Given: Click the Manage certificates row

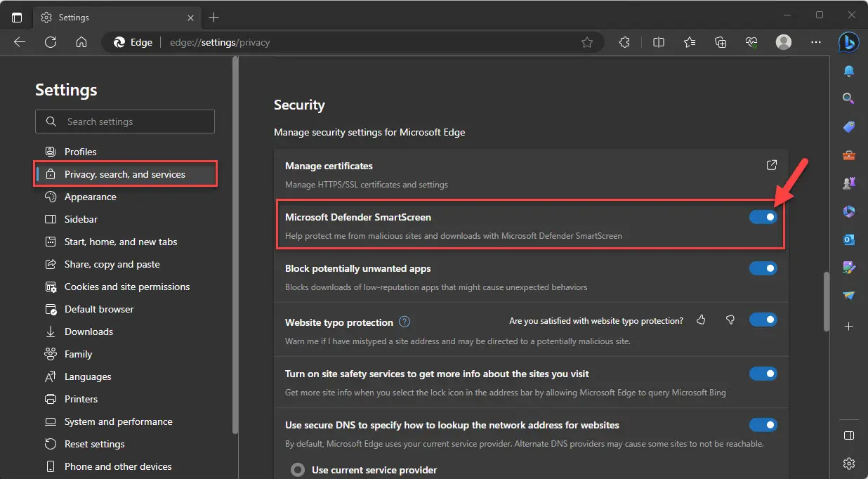Looking at the screenshot, I should (531, 174).
